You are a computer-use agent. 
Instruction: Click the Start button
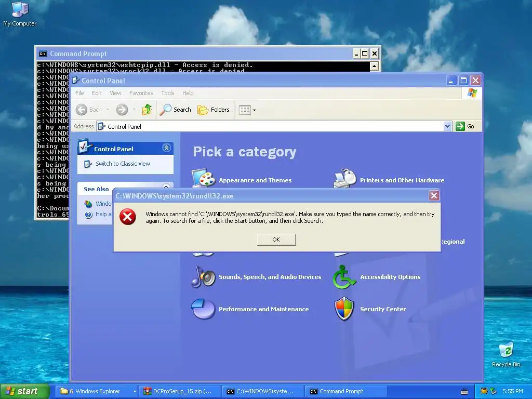[25, 391]
